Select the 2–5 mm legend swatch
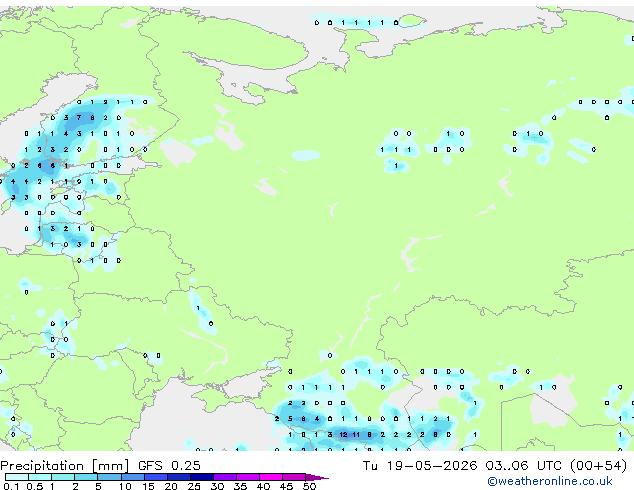634x490 pixels. (86, 477)
